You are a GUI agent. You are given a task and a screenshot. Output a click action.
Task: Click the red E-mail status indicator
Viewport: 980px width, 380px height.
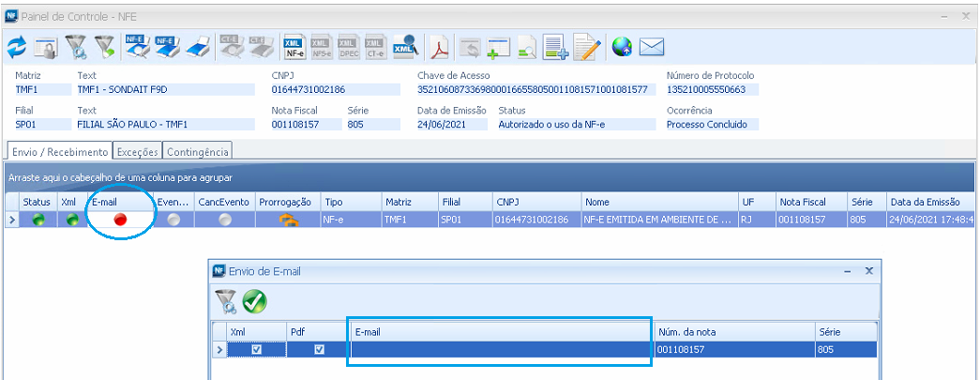coord(121,220)
